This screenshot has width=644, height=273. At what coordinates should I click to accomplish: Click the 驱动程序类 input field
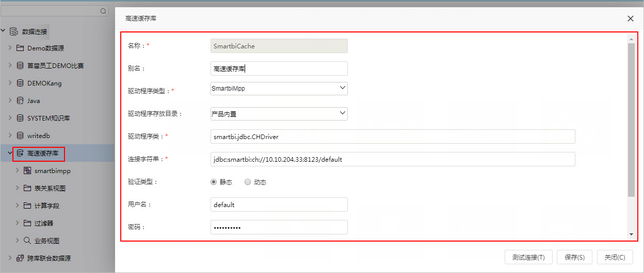pyautogui.click(x=393, y=136)
